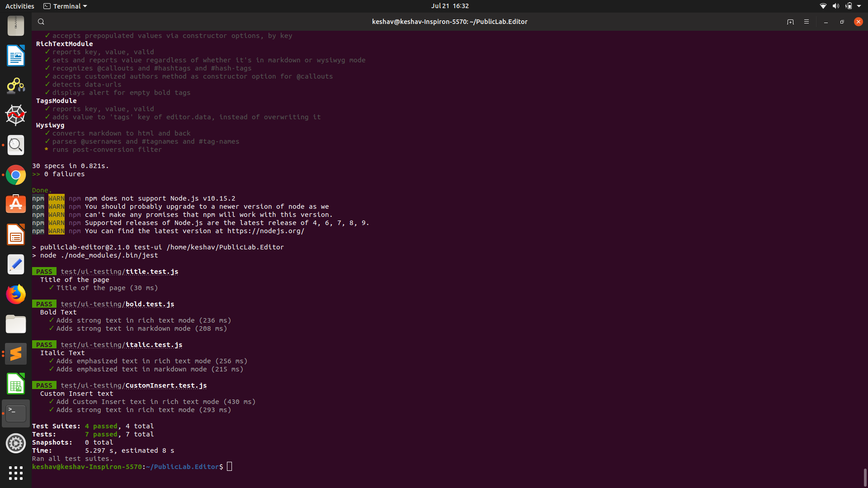
Task: Open the terminal hamburger menu
Action: [807, 21]
